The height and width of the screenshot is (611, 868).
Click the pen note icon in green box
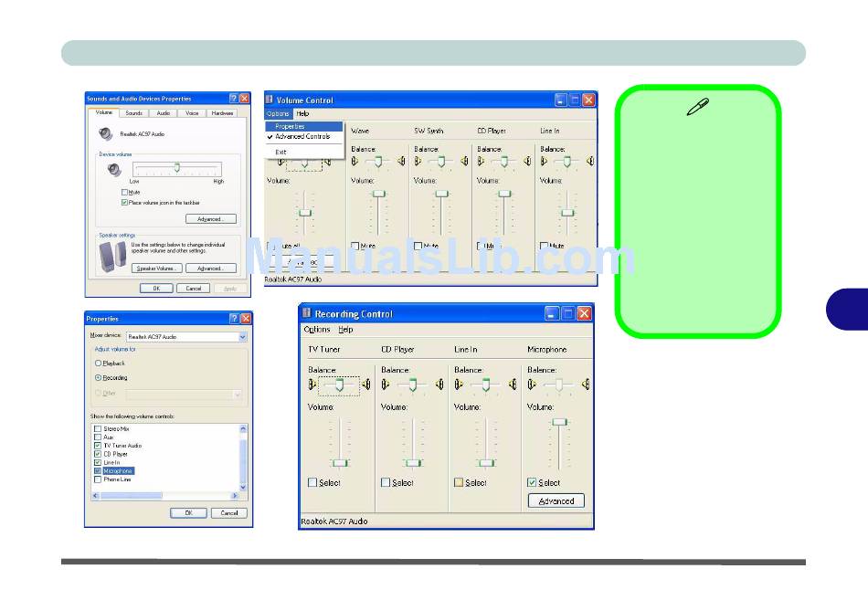(x=697, y=110)
